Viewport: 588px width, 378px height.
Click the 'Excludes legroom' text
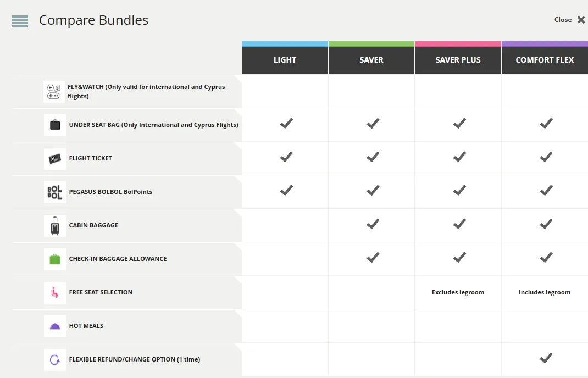pyautogui.click(x=458, y=292)
